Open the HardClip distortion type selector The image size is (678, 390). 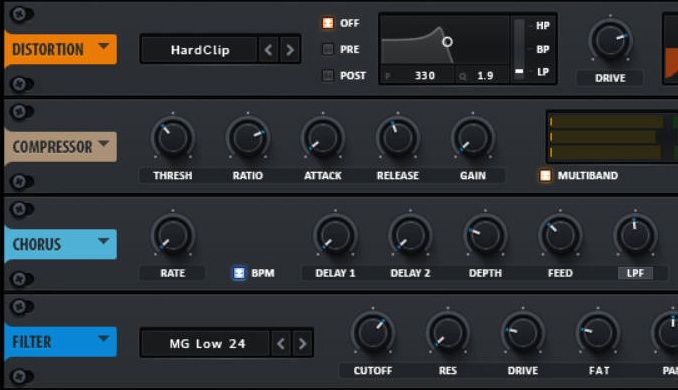pyautogui.click(x=200, y=50)
